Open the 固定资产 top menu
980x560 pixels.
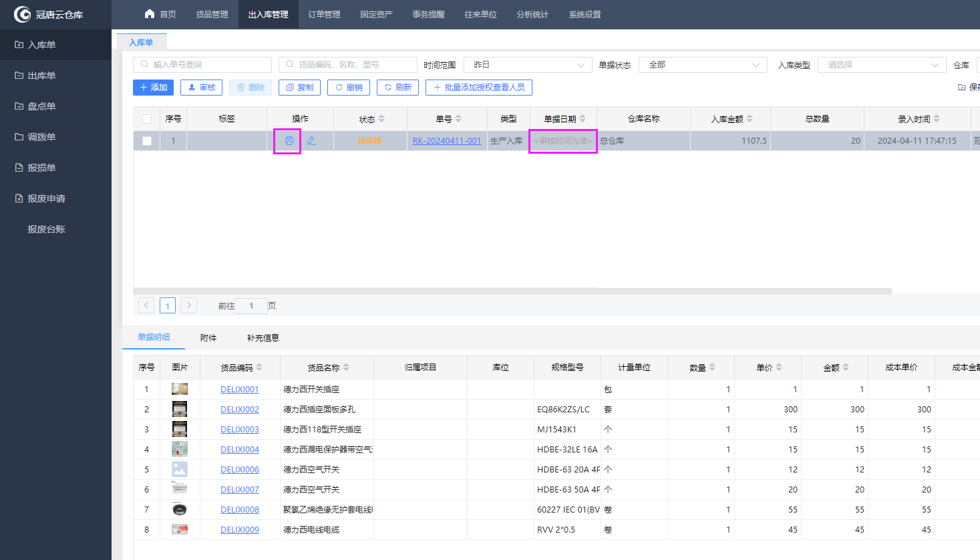click(x=376, y=14)
